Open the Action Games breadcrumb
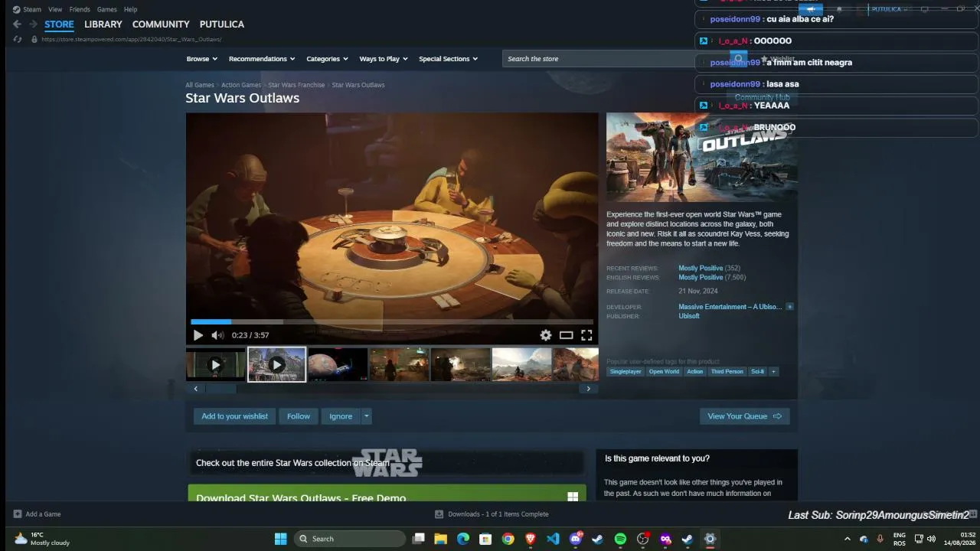 [x=241, y=85]
